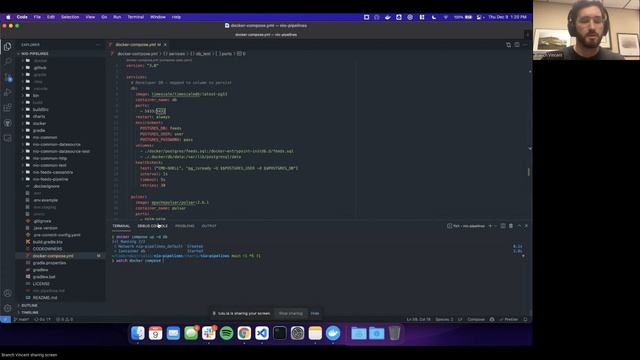Open the Explorer view in activity bar
This screenshot has width=640, height=360.
click(x=7, y=47)
